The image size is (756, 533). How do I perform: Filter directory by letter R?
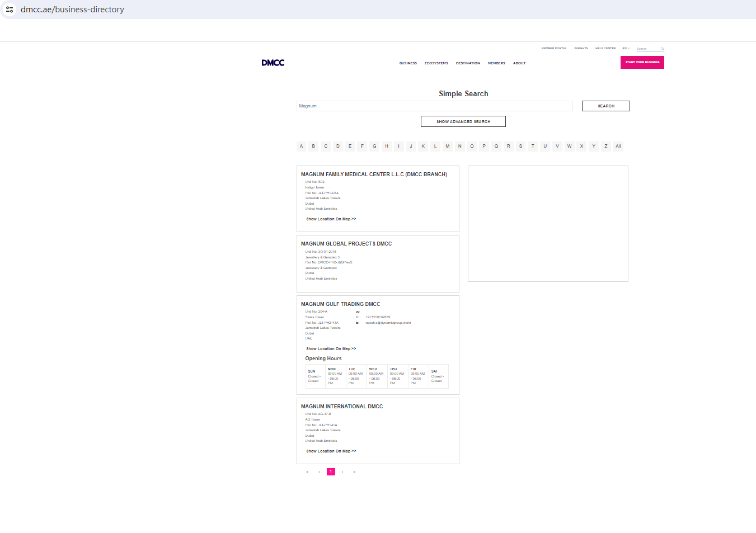509,147
